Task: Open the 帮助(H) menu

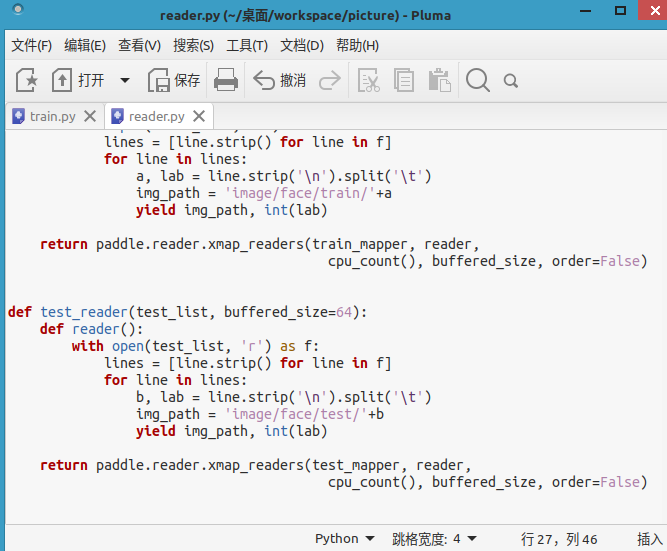Action: (x=357, y=45)
